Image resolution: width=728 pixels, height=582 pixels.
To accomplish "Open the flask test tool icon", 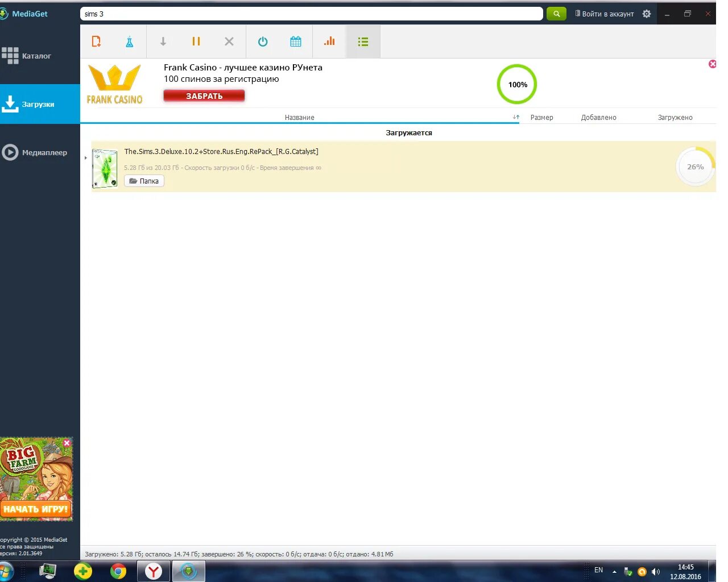I will [130, 41].
